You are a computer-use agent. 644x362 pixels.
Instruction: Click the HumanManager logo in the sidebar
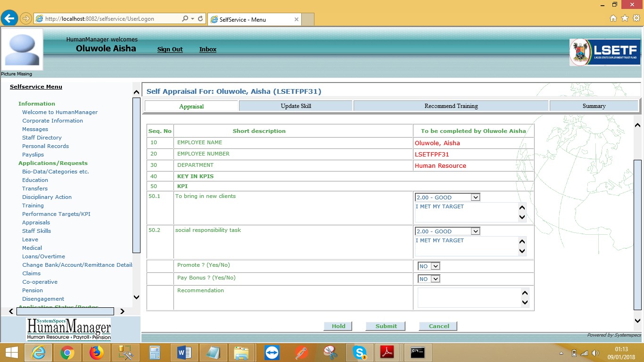click(69, 329)
